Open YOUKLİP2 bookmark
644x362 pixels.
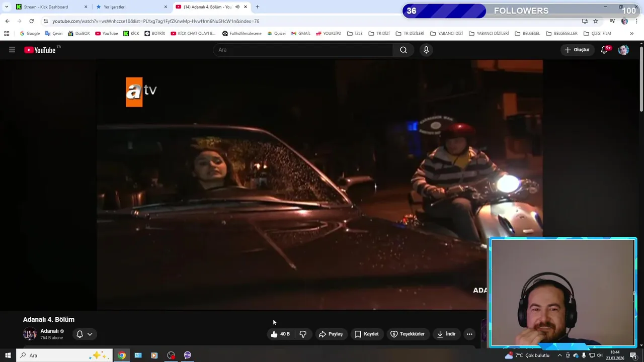329,34
